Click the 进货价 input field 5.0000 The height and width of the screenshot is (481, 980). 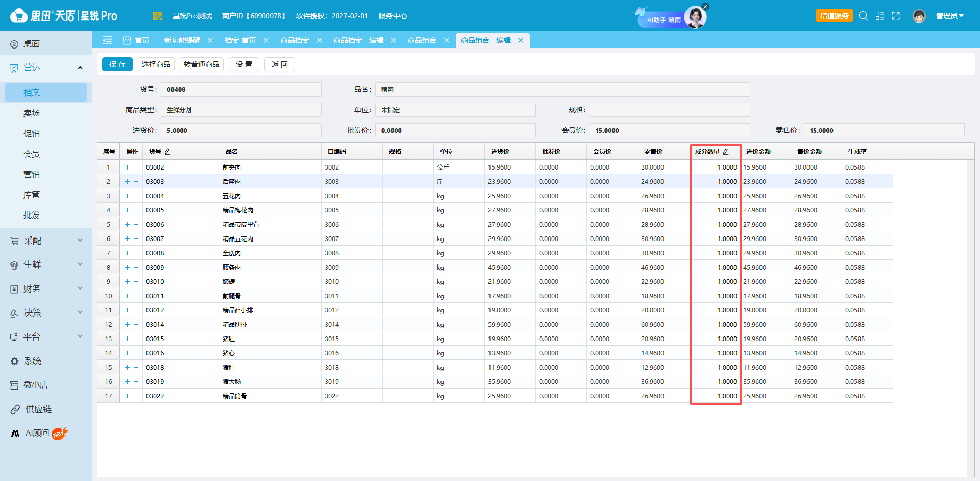[x=241, y=130]
